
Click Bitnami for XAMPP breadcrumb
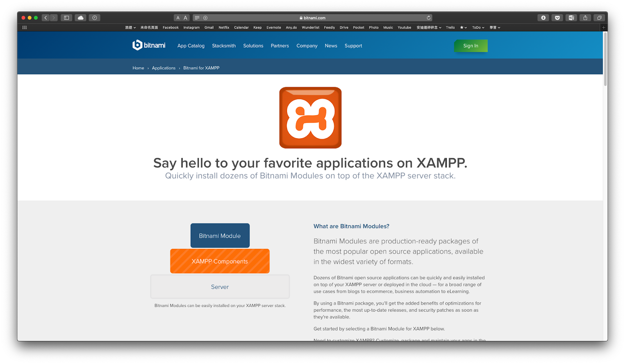pyautogui.click(x=201, y=68)
